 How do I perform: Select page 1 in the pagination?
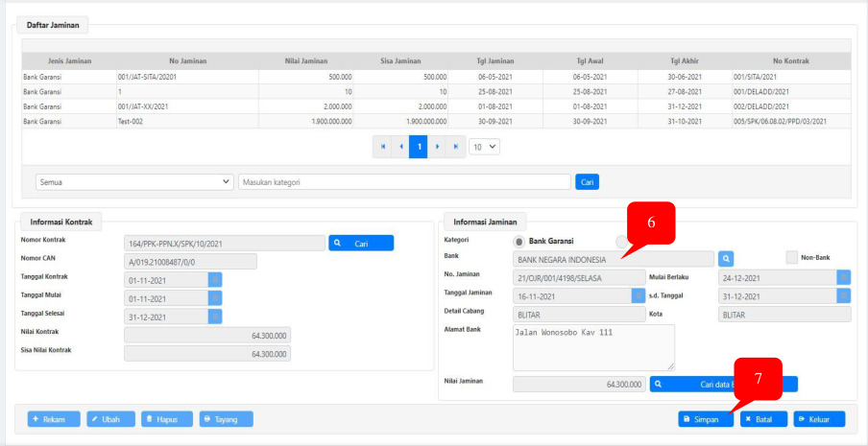(x=418, y=147)
